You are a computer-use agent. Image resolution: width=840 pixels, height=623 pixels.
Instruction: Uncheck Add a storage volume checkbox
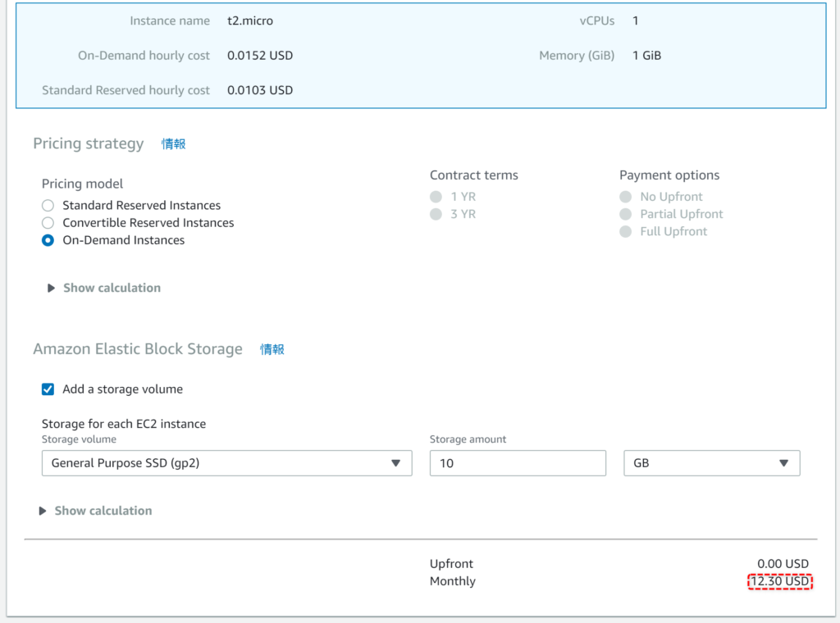(x=48, y=389)
